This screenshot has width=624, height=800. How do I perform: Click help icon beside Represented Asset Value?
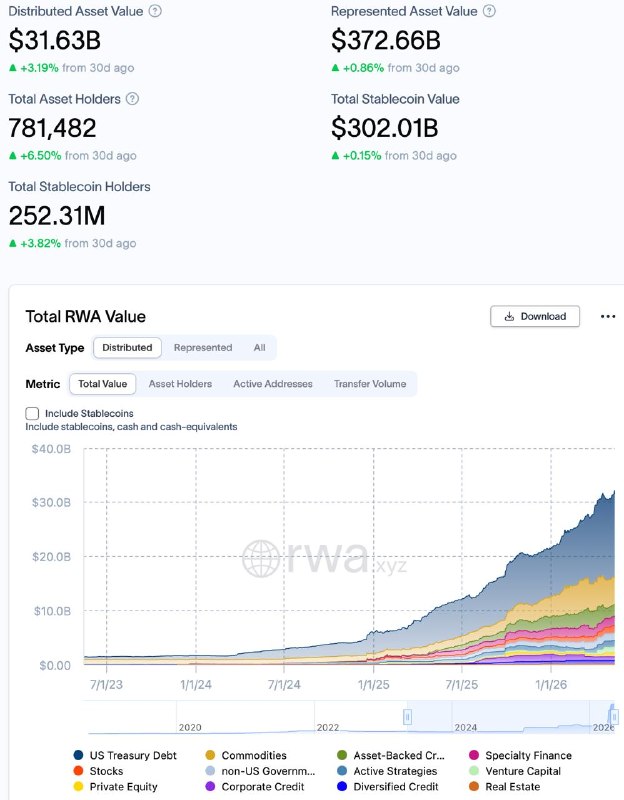(x=489, y=11)
